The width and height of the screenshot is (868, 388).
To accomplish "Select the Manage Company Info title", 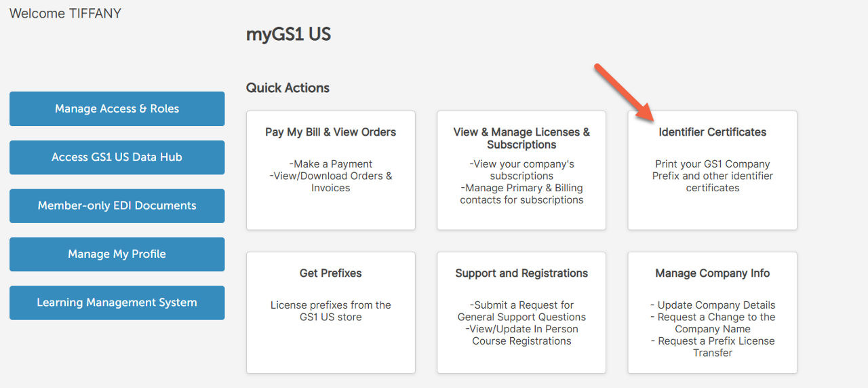I will click(712, 273).
